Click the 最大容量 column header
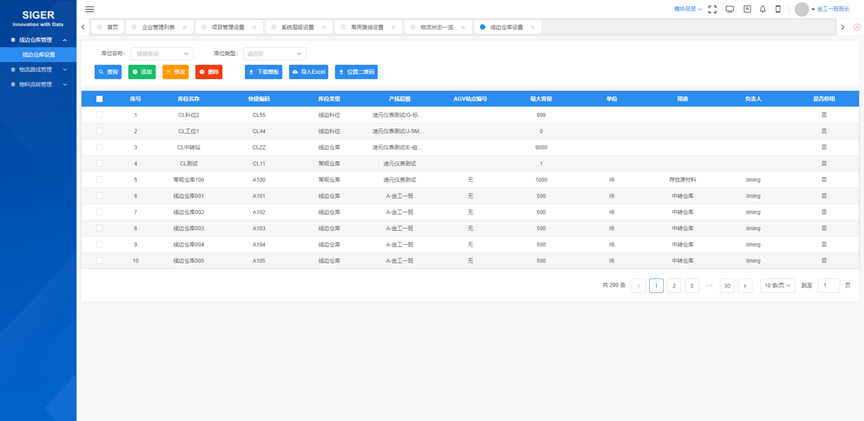Viewport: 864px width, 421px height. [541, 99]
